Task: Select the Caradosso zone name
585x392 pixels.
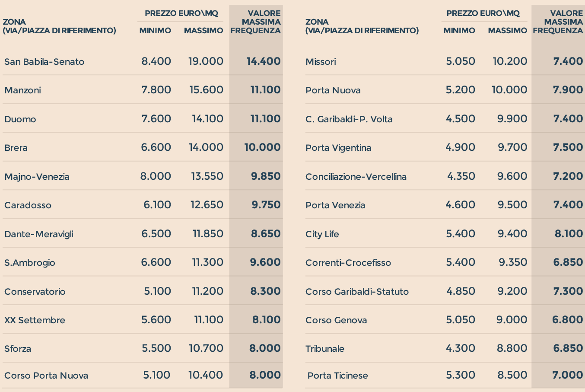Action: [28, 205]
